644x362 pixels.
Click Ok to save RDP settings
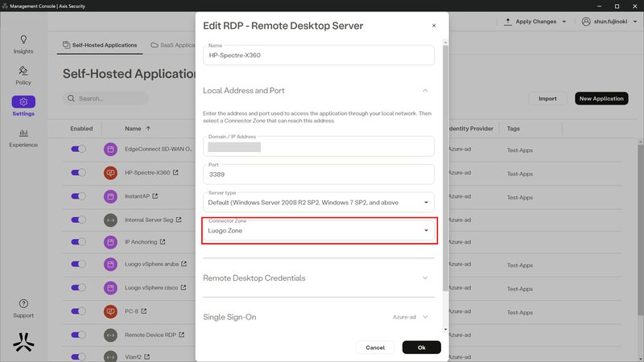[x=421, y=348]
